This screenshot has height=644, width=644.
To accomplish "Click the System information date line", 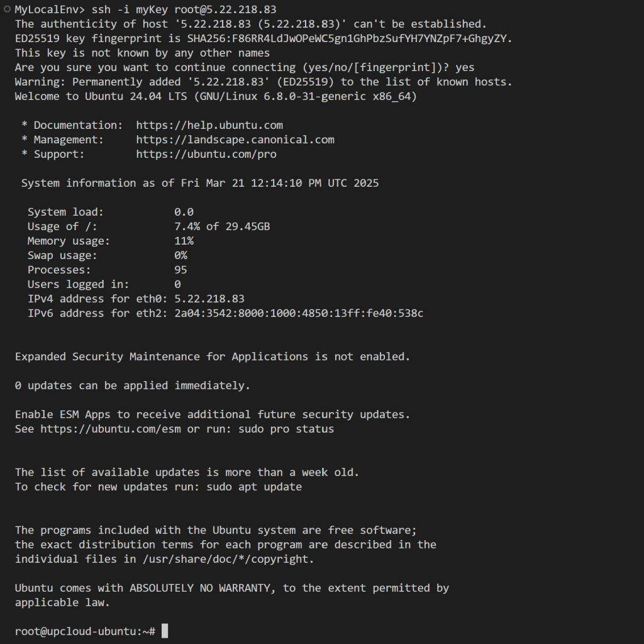I will [x=200, y=183].
